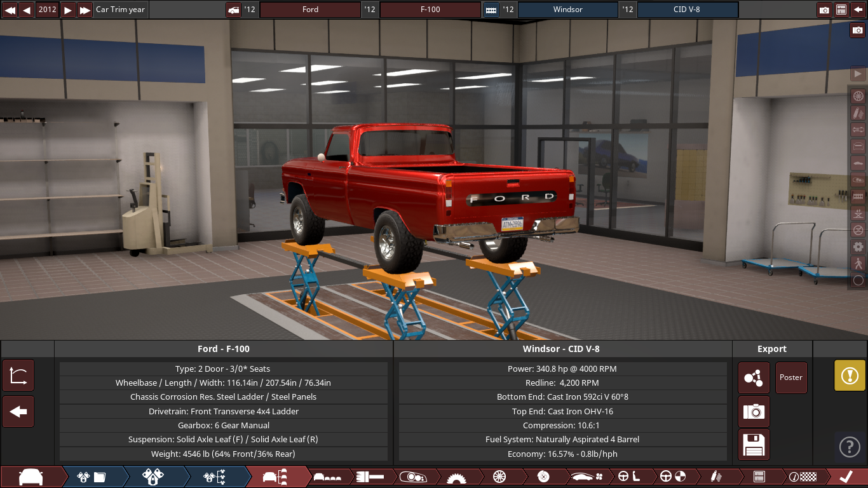Open the engine tuning tree tab
This screenshot has height=488, width=868.
[x=214, y=477]
